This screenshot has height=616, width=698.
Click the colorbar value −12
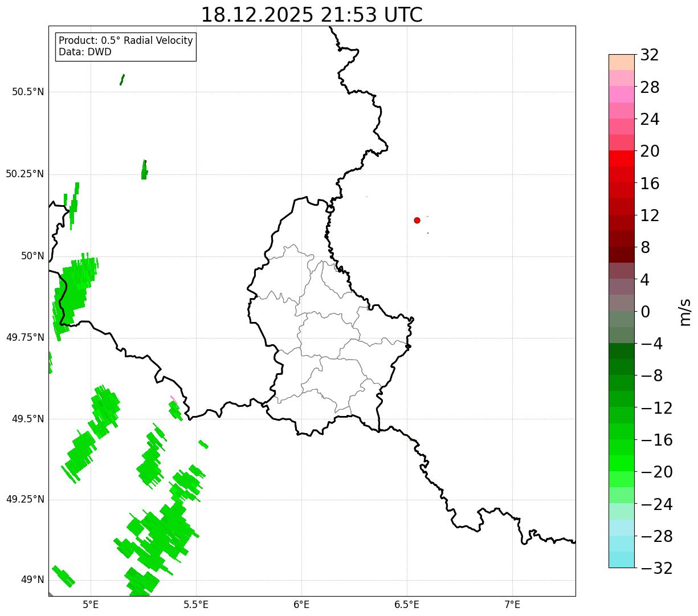tap(656, 408)
